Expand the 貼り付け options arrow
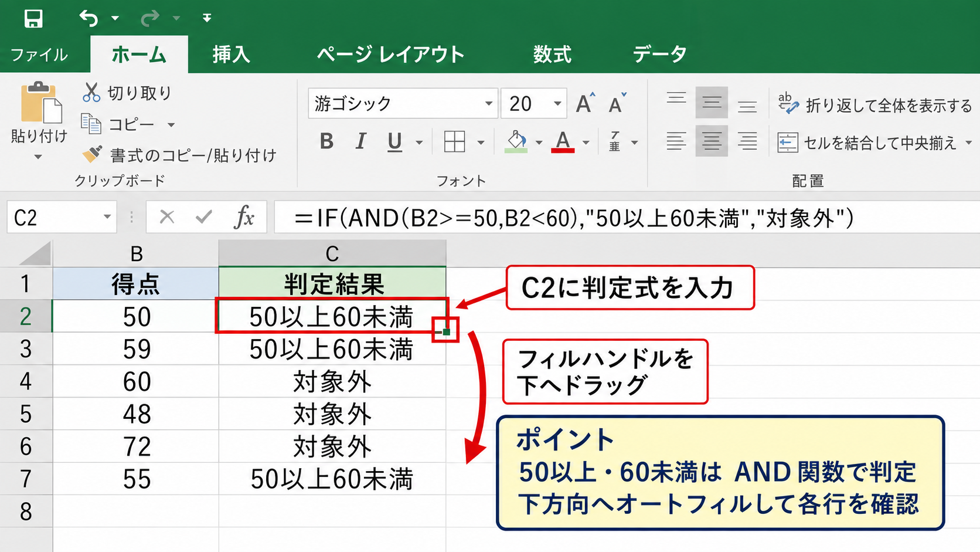This screenshot has height=552, width=980. (x=38, y=157)
